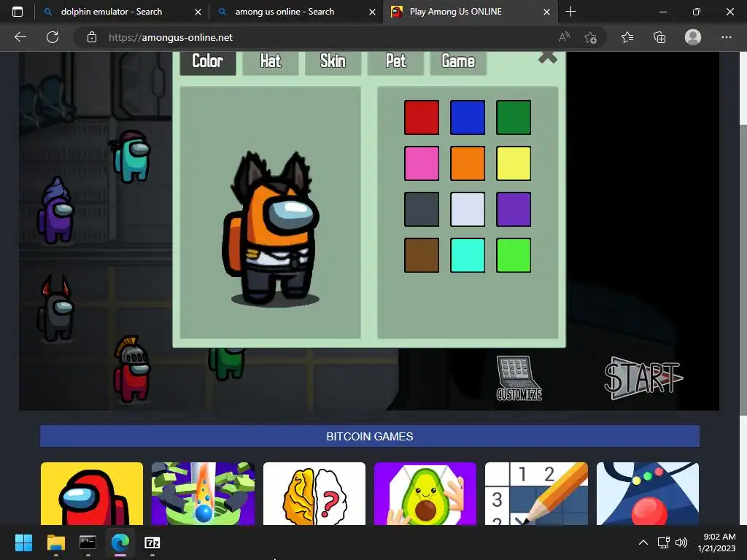Switch to the Skin tab
The image size is (747, 560).
click(x=333, y=63)
